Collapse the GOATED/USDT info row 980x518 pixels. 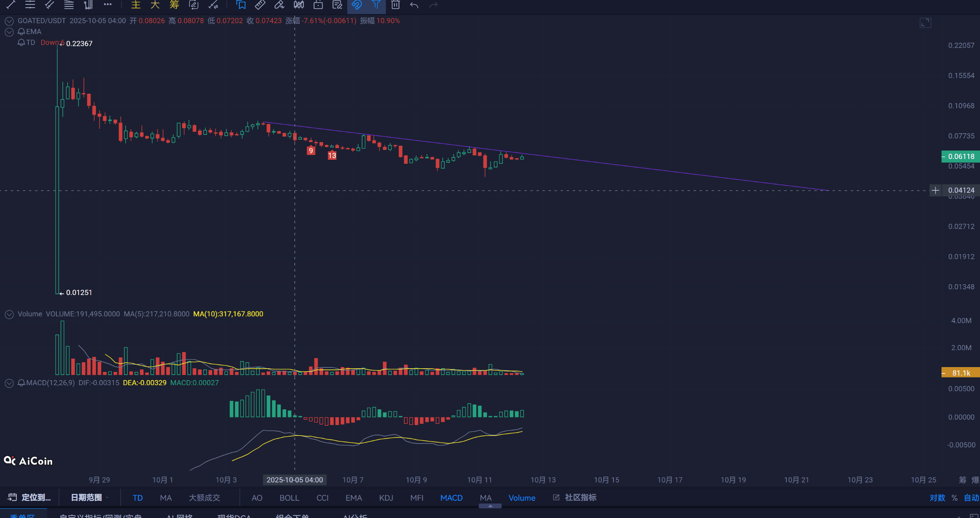click(9, 21)
